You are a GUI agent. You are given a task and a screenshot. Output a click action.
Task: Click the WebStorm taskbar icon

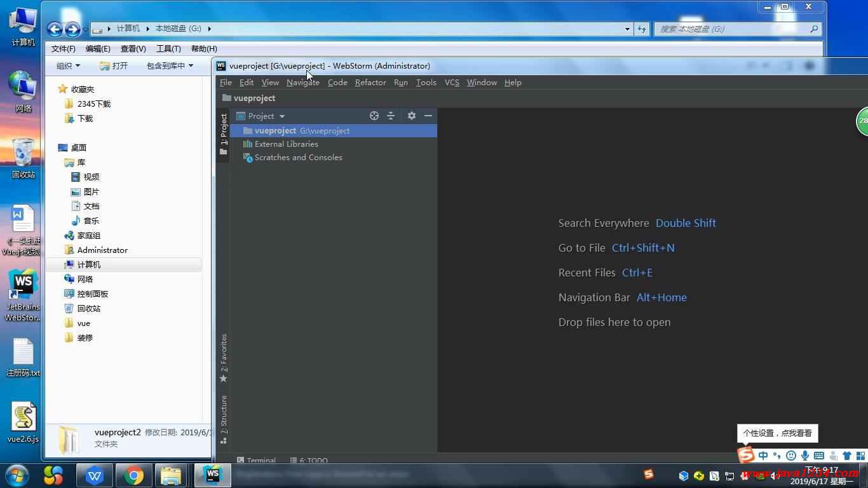[x=212, y=475]
